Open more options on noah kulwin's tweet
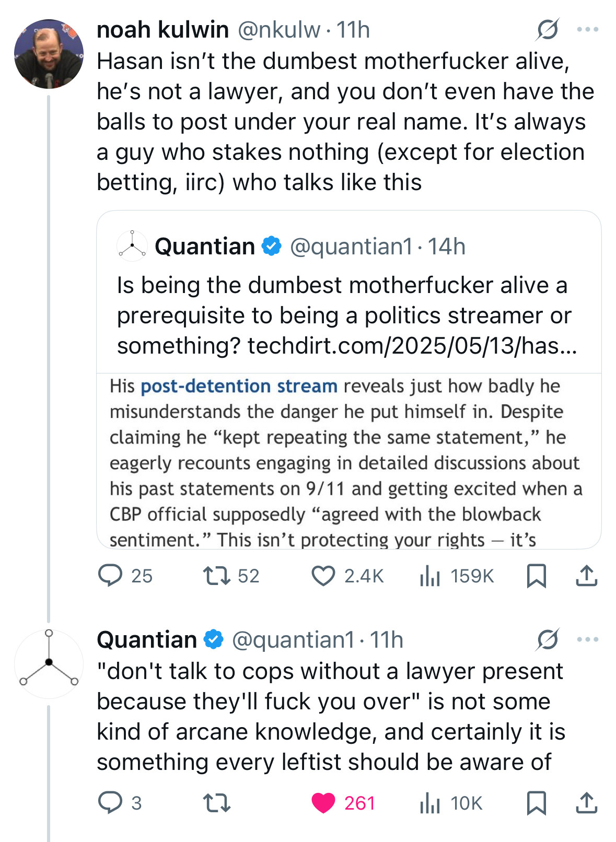This screenshot has width=616, height=842. coord(588,29)
